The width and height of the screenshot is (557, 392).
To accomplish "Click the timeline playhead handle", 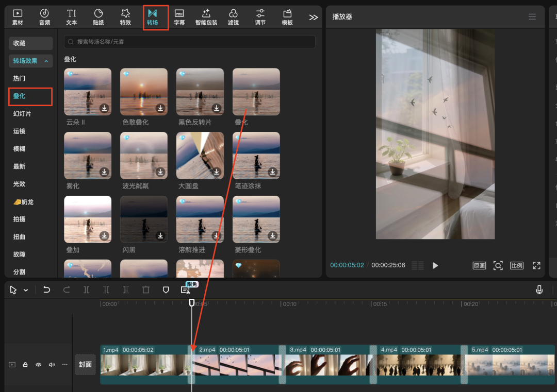I will (x=192, y=303).
